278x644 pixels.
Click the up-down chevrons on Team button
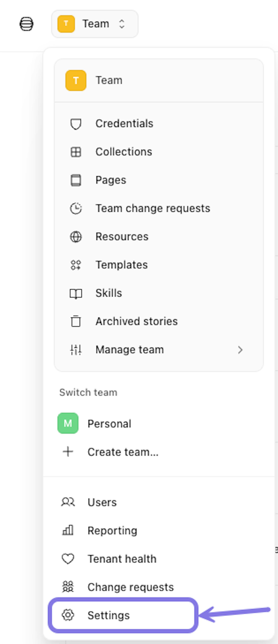pos(122,24)
